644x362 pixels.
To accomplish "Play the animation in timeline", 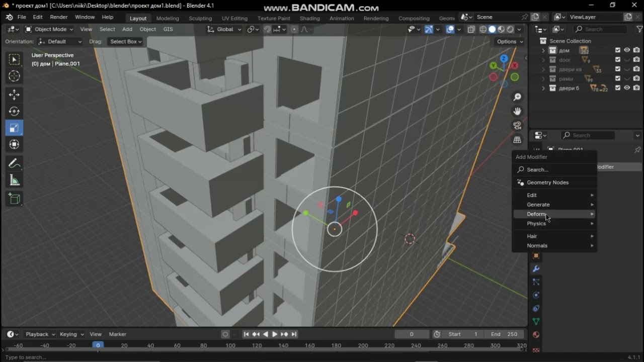I will pyautogui.click(x=275, y=334).
